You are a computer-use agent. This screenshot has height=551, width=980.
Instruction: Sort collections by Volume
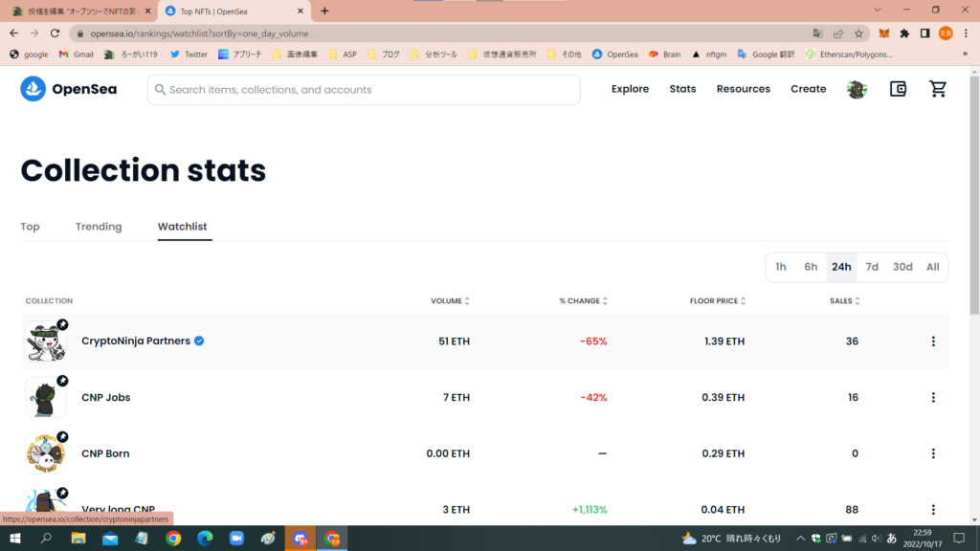(x=450, y=301)
